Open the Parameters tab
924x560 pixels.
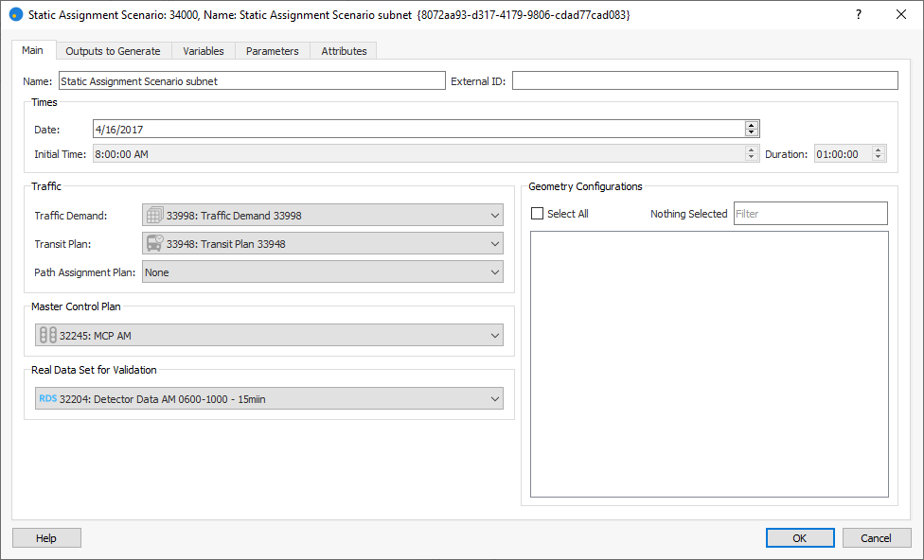click(x=272, y=51)
